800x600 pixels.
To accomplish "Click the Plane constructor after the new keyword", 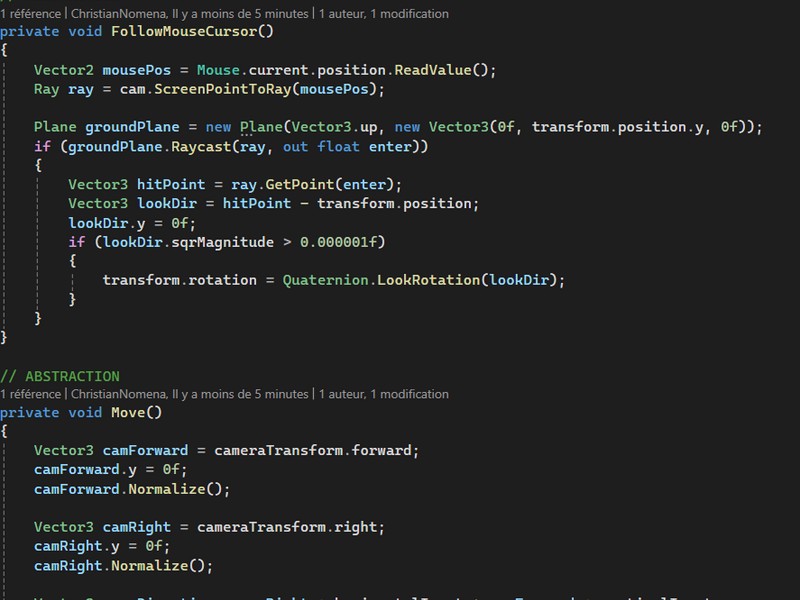I will (261, 127).
